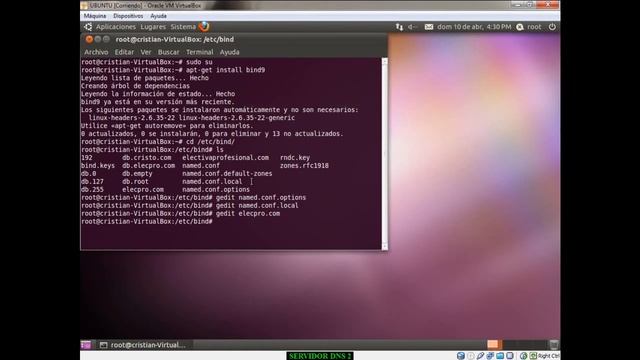Click the last empty terminal prompt line

(147, 222)
